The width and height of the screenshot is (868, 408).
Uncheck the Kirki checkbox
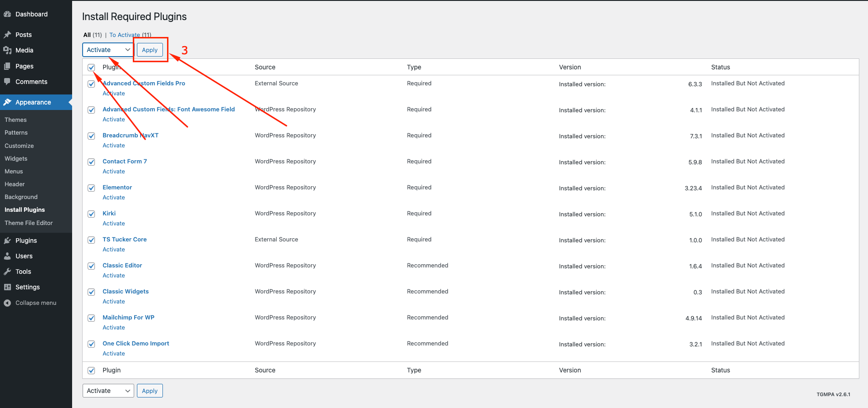pyautogui.click(x=91, y=214)
